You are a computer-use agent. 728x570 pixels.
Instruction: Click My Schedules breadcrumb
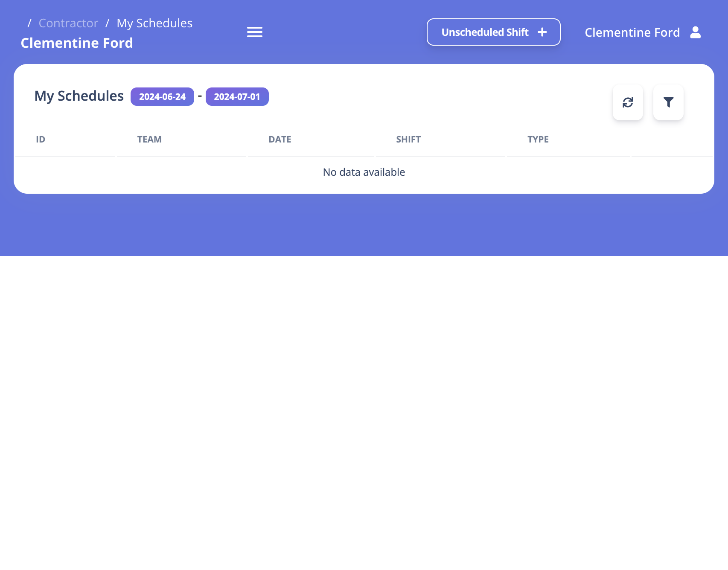click(x=154, y=23)
